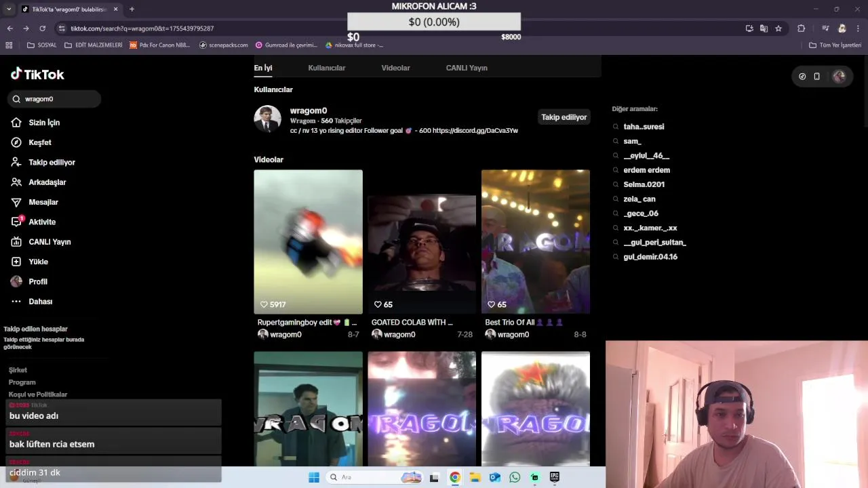This screenshot has height=488, width=868.
Task: Open the Windows Start menu
Action: 314,477
